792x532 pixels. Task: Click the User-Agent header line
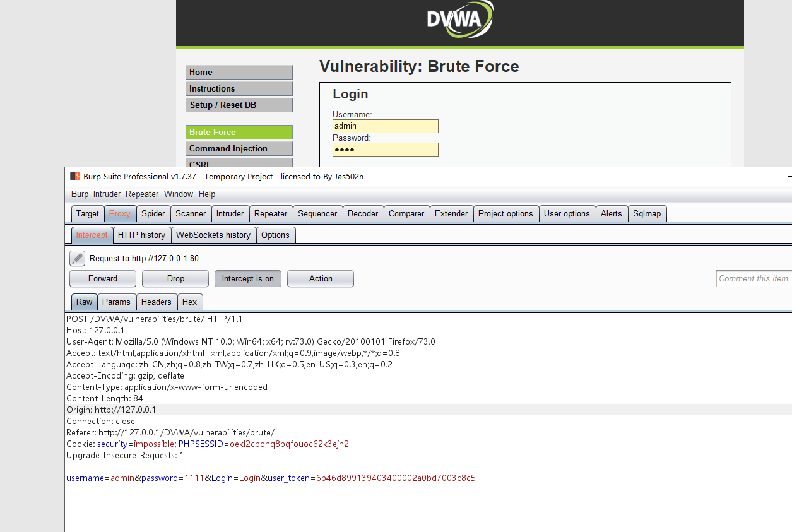point(251,341)
